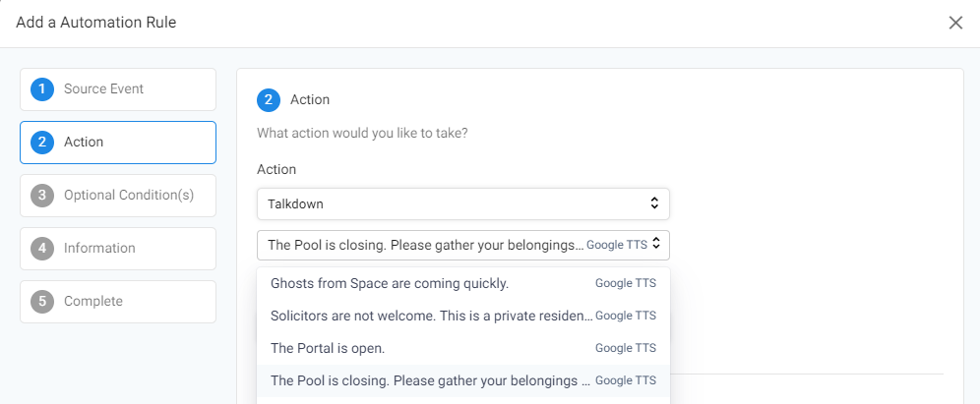This screenshot has width=980, height=404.
Task: Select The Portal is open option
Action: tap(463, 348)
